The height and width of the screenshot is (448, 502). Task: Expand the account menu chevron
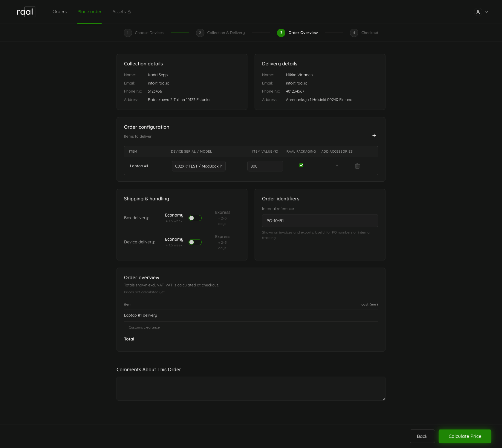pyautogui.click(x=487, y=12)
